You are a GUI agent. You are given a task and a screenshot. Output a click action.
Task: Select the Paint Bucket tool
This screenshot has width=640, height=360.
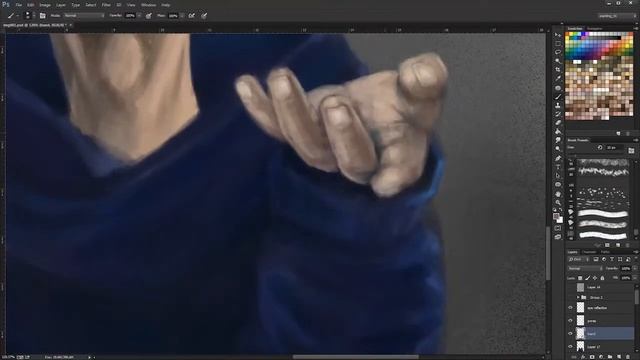click(x=558, y=131)
